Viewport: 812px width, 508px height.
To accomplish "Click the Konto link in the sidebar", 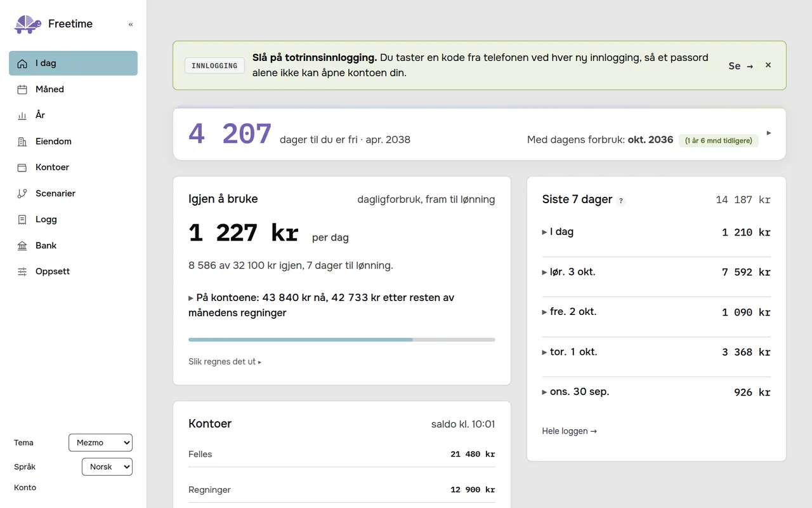I will 25,488.
